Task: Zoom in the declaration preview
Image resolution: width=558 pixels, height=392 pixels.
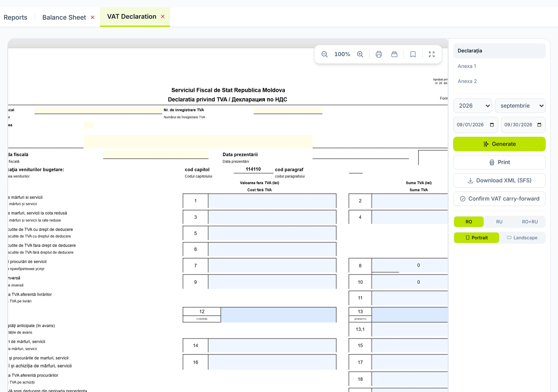Action: pyautogui.click(x=360, y=54)
